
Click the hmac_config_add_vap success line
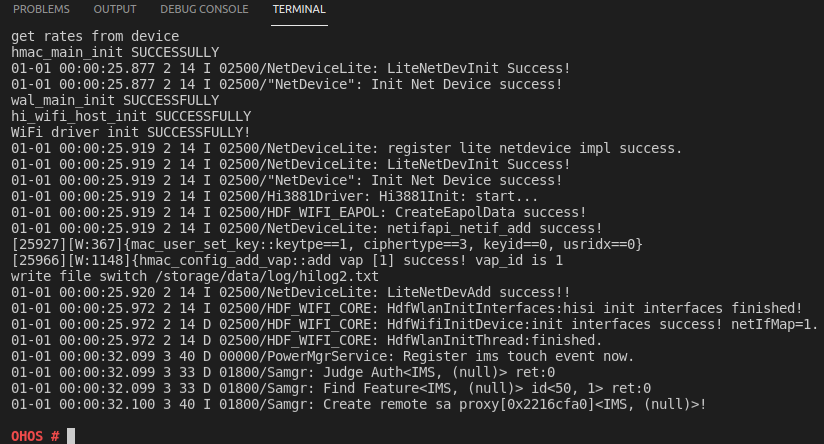point(287,259)
